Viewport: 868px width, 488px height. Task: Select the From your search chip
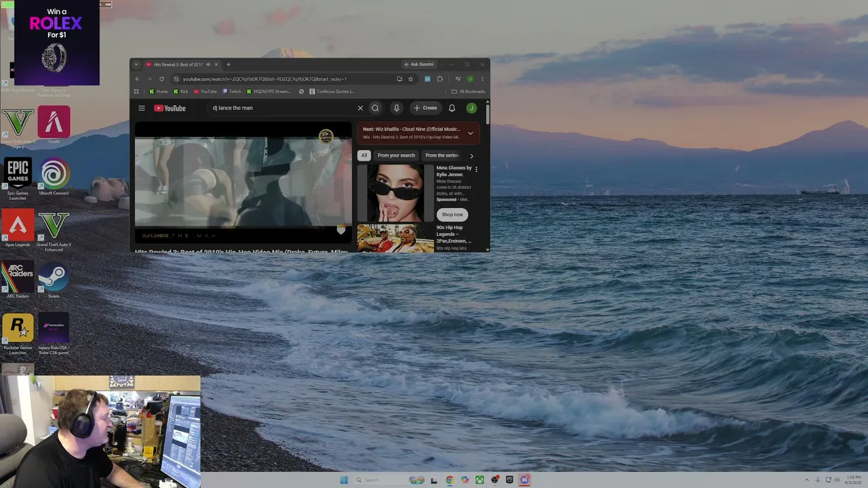tap(396, 155)
